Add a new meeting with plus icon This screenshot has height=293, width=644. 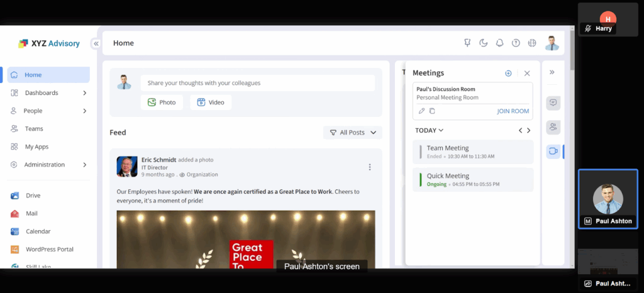tap(508, 74)
